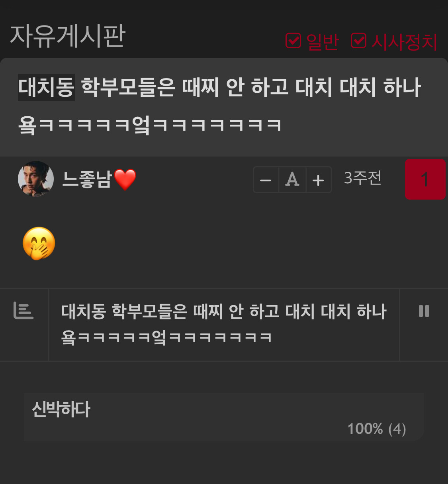
Task: Click the poll bar-chart icon
Action: [23, 310]
